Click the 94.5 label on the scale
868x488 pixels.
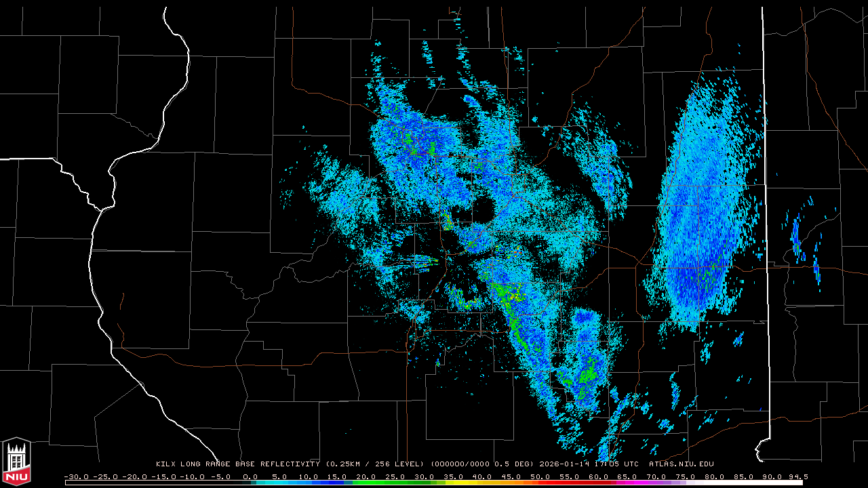tap(797, 476)
